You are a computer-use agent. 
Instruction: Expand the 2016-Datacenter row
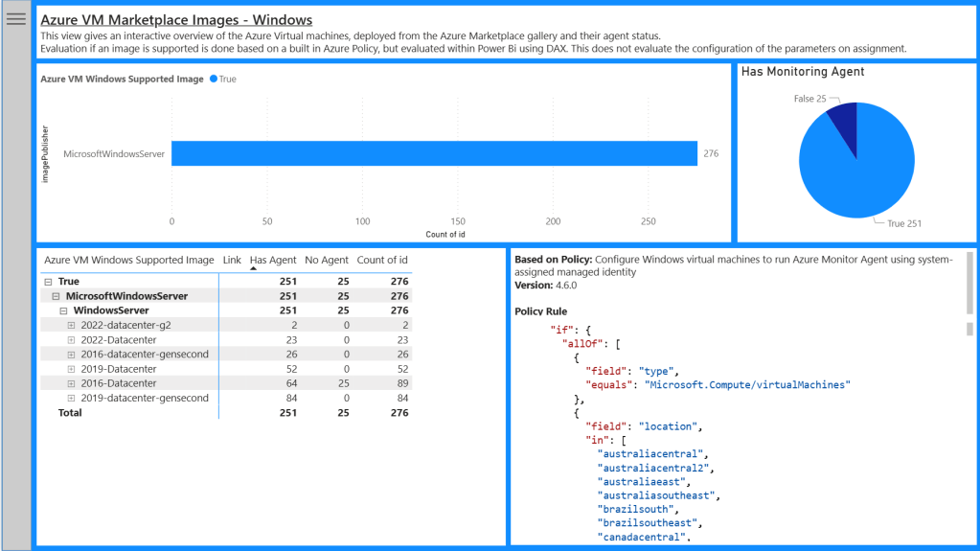tap(72, 383)
